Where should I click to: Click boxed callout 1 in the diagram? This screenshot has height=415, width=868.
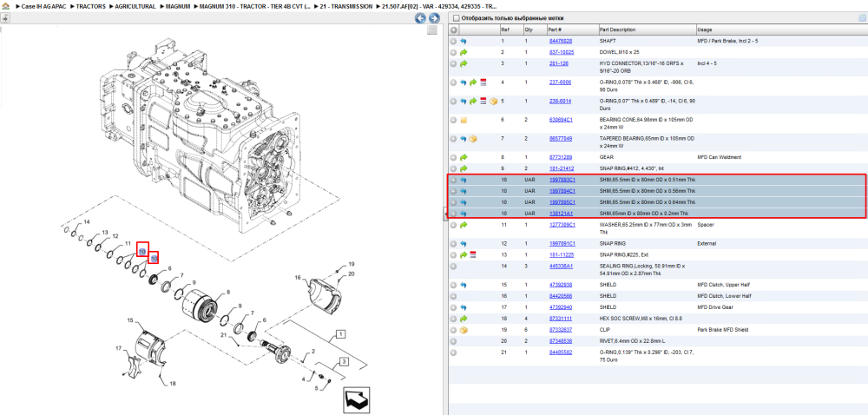pos(341,333)
